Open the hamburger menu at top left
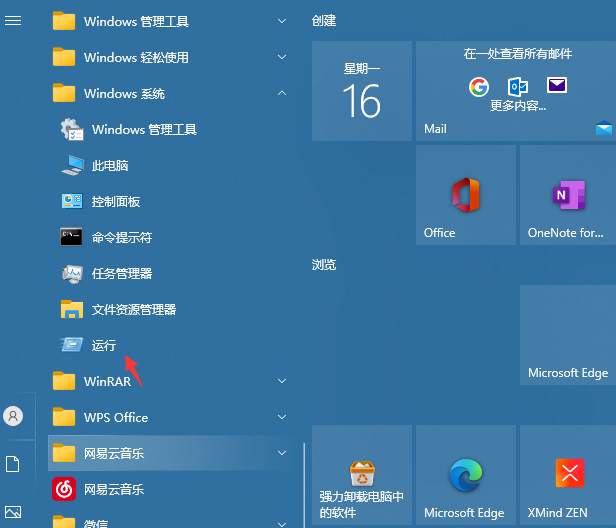The image size is (616, 528). 13,20
